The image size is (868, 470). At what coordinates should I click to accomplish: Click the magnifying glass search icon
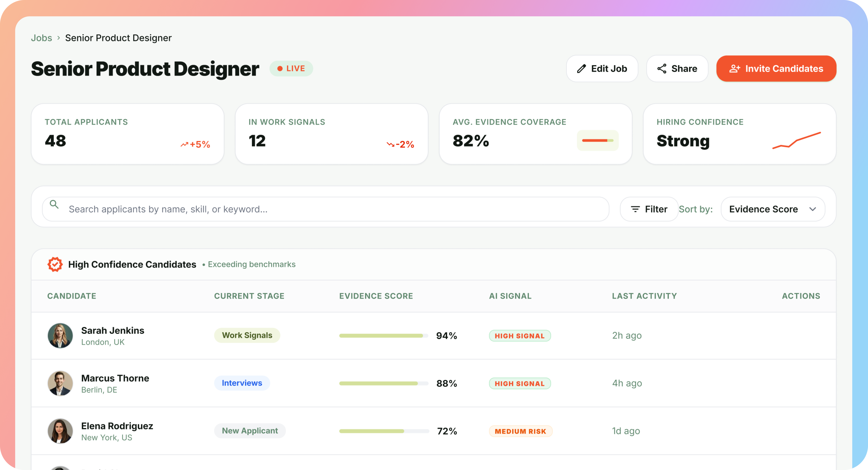54,204
